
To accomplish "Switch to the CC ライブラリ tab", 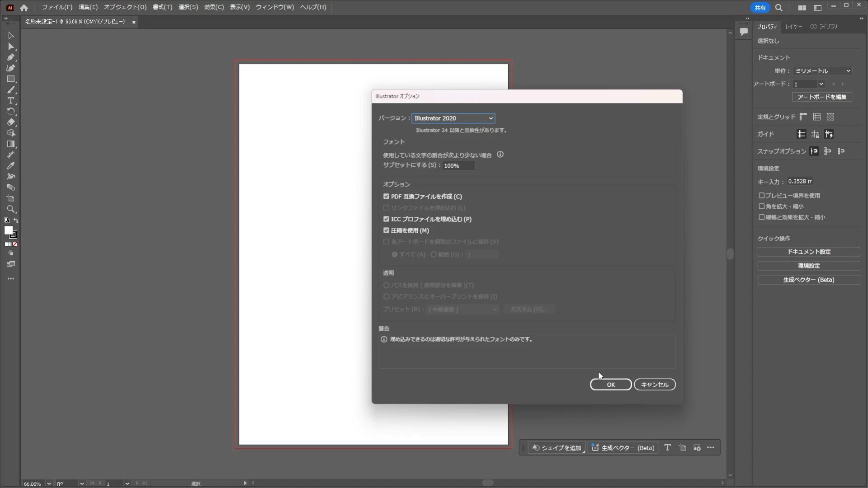I will pos(824,27).
